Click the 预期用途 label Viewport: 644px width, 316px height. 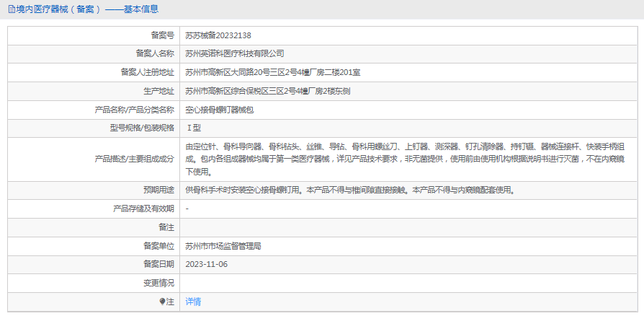(x=159, y=190)
